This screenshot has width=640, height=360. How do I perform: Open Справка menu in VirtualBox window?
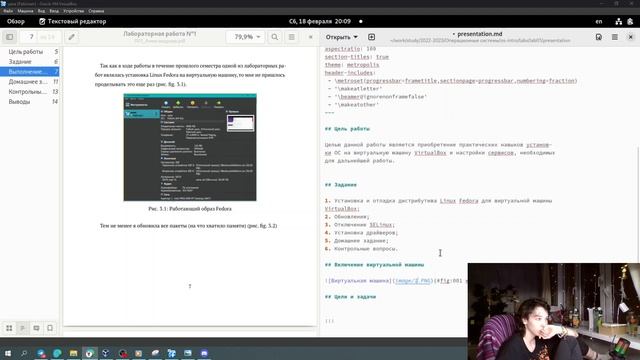[x=96, y=11]
